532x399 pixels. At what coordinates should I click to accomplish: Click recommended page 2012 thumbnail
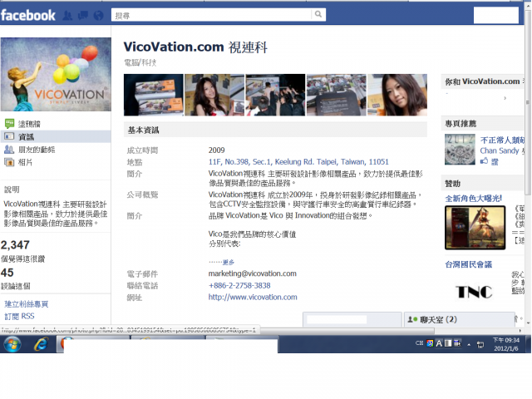pos(460,150)
